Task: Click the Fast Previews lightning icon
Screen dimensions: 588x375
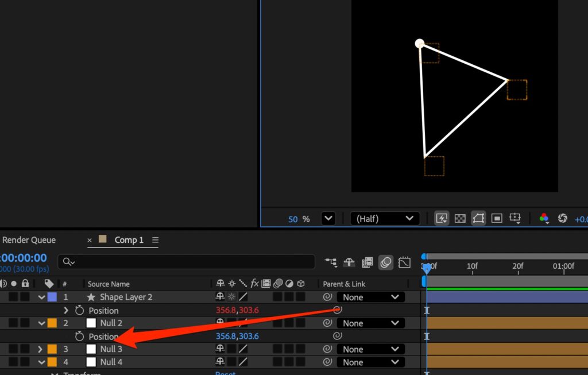Action: pos(442,218)
